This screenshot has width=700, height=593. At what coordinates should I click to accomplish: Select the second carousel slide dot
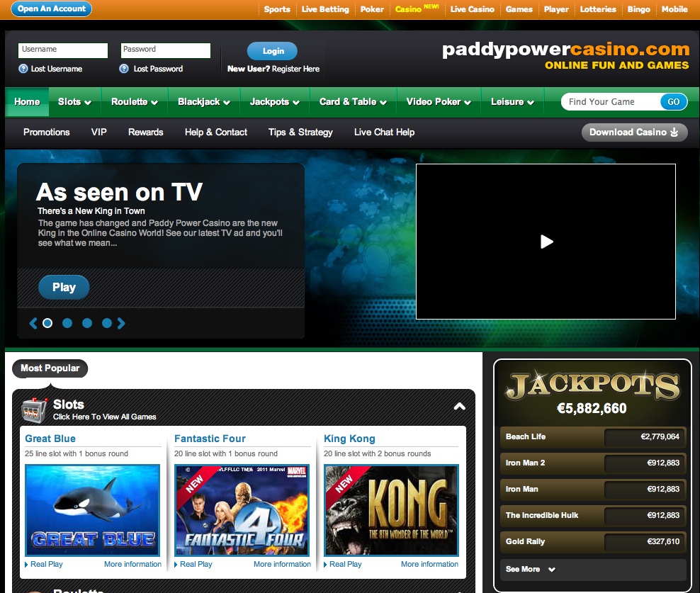[67, 323]
